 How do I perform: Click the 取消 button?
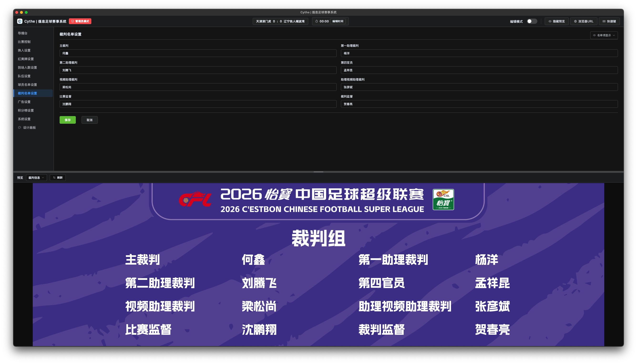(x=89, y=120)
